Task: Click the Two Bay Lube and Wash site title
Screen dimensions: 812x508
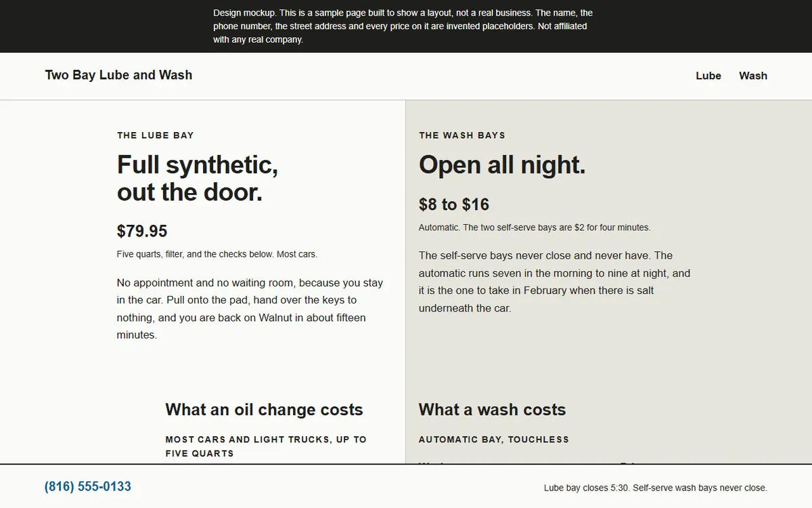Action: (x=118, y=75)
